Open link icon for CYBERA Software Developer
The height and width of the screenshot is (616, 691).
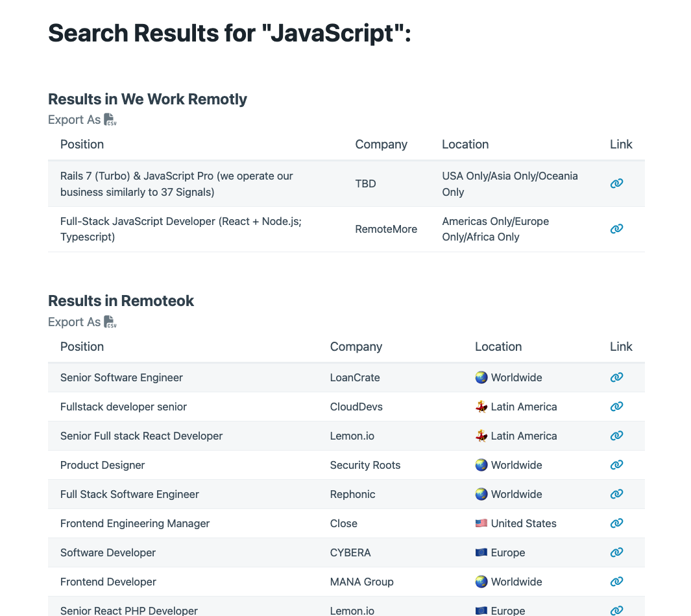pyautogui.click(x=616, y=552)
